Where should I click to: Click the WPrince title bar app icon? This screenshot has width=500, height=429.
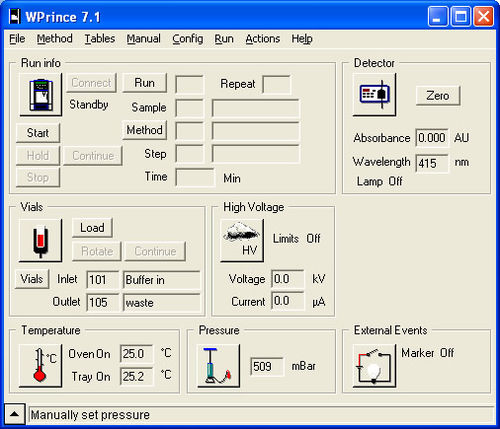point(15,16)
